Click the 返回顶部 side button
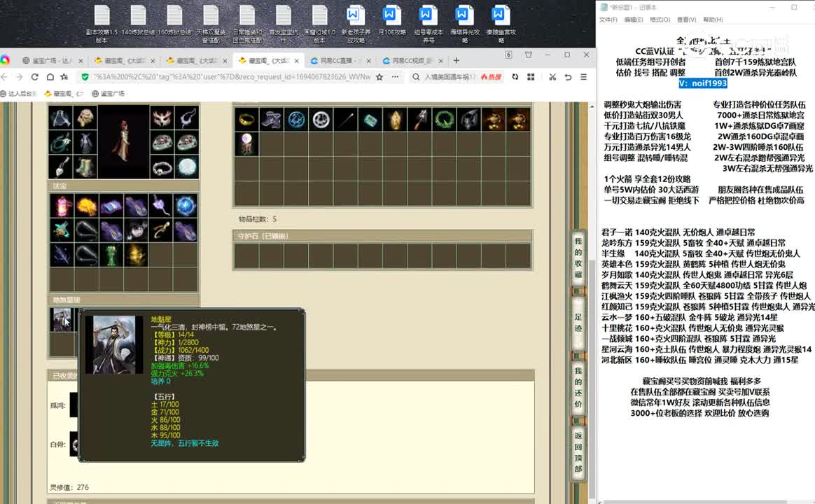Screen dimensions: 815x504 pyautogui.click(x=578, y=452)
